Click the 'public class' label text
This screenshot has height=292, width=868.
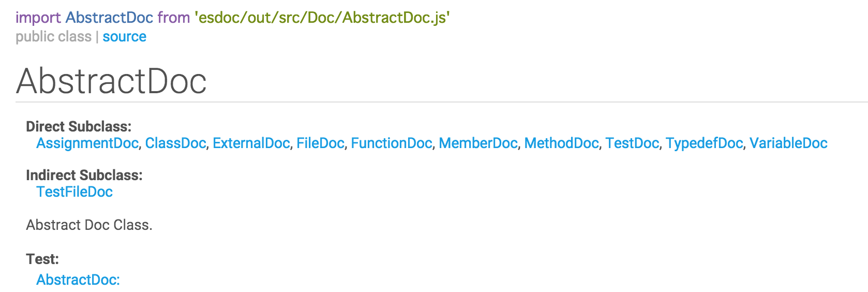[53, 37]
